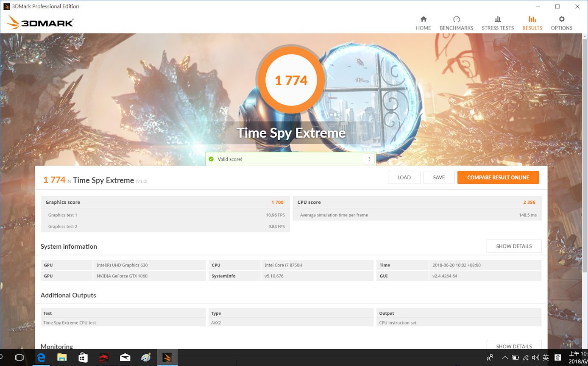Click Intel(R) UHD Graphics 630 value
This screenshot has width=588, height=366.
point(122,265)
